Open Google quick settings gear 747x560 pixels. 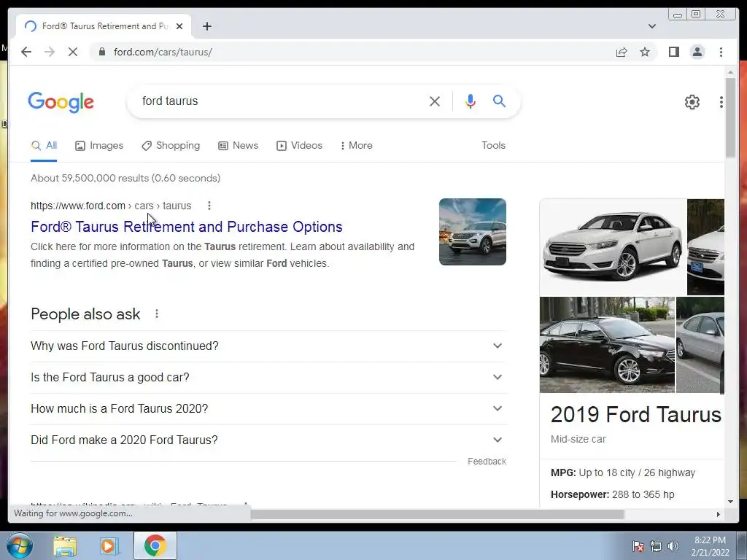[692, 102]
